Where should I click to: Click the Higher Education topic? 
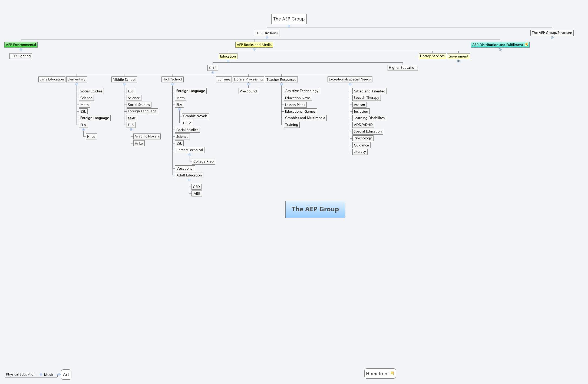(x=402, y=68)
